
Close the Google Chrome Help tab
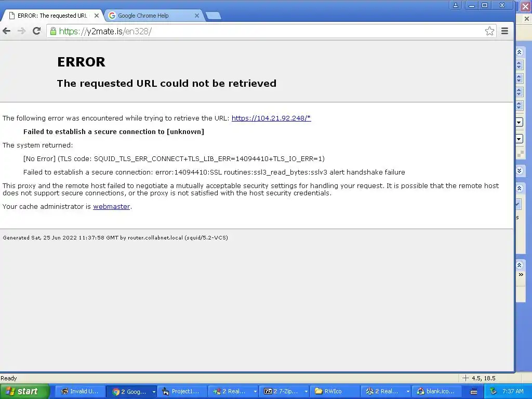(x=197, y=16)
